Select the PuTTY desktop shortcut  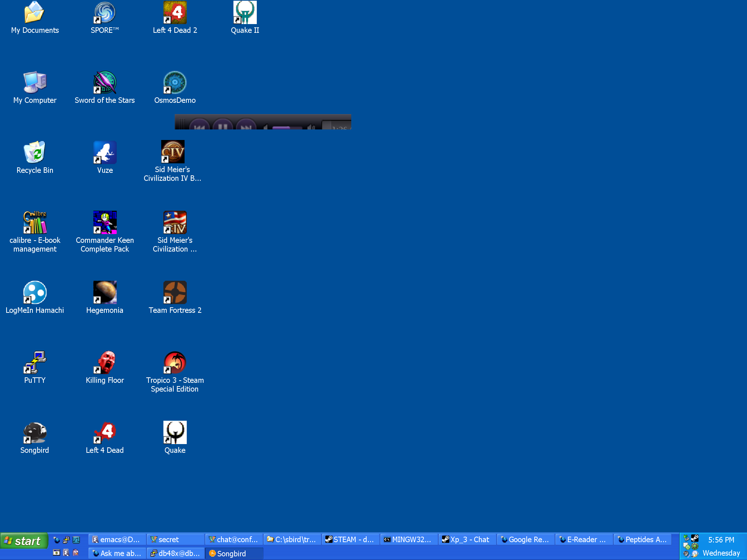point(35,368)
